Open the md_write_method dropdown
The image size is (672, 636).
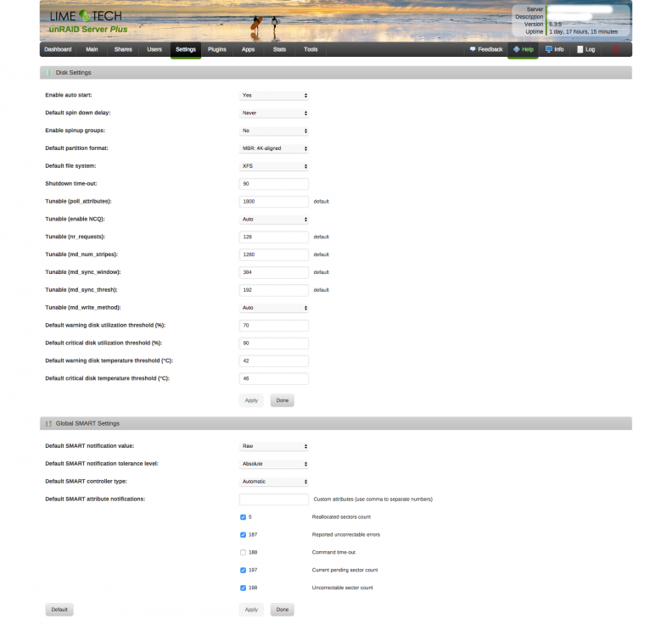[x=273, y=308]
